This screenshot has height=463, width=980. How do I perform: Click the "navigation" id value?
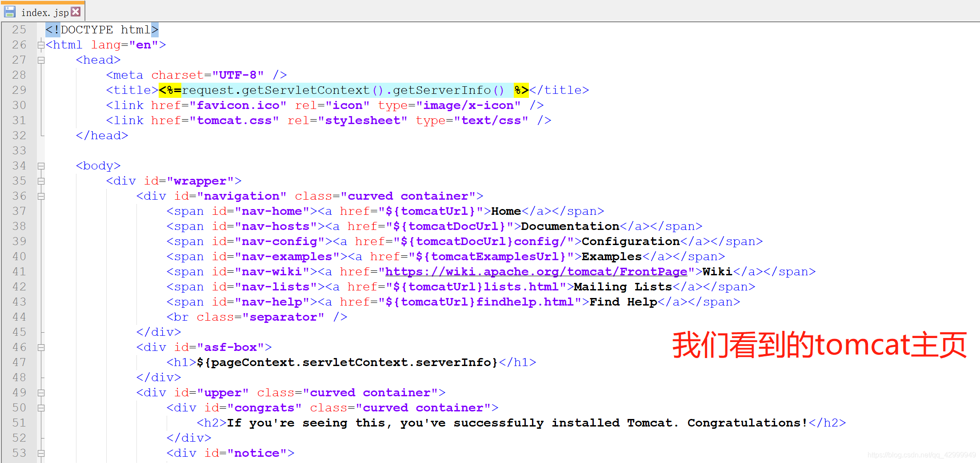click(241, 196)
